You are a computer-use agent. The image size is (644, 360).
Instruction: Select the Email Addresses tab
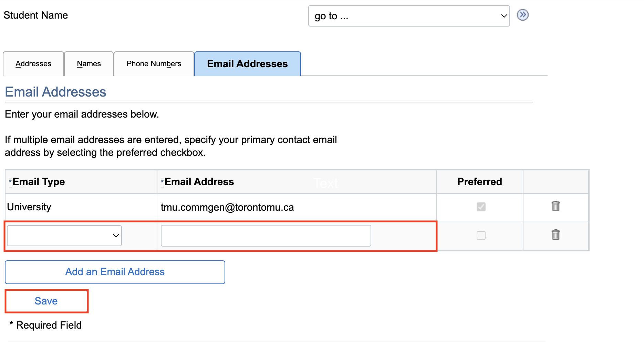tap(247, 64)
